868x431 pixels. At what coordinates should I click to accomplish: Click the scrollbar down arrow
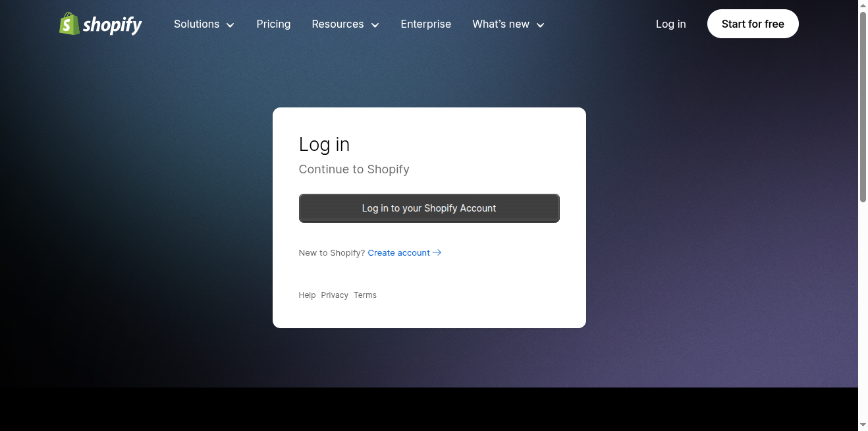click(863, 426)
